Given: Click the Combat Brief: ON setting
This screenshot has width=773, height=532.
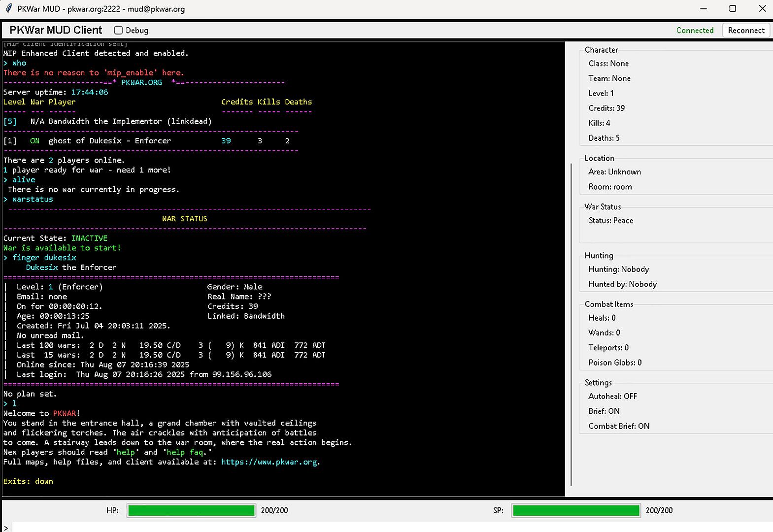Looking at the screenshot, I should click(x=619, y=426).
